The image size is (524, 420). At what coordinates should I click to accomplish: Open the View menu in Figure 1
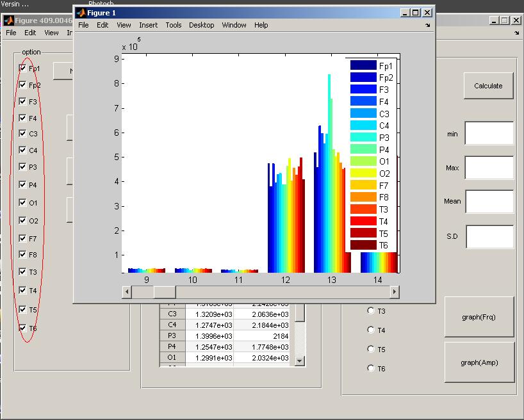click(x=124, y=25)
